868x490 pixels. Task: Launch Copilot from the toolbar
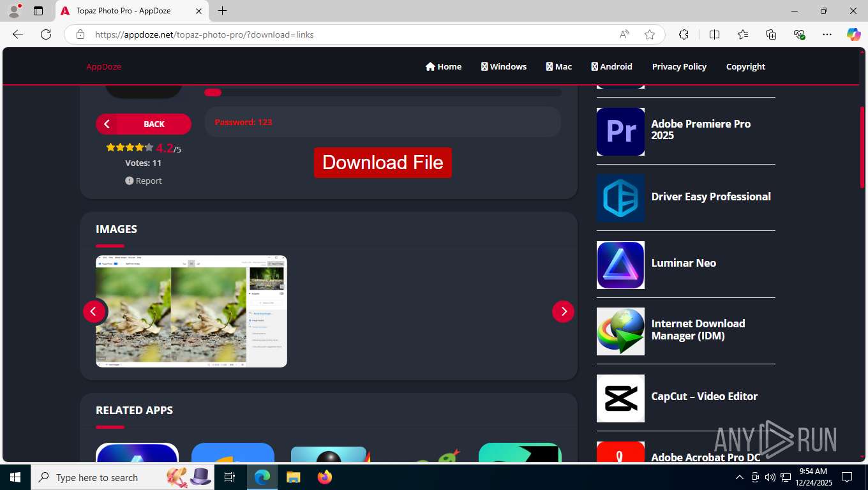(x=853, y=34)
